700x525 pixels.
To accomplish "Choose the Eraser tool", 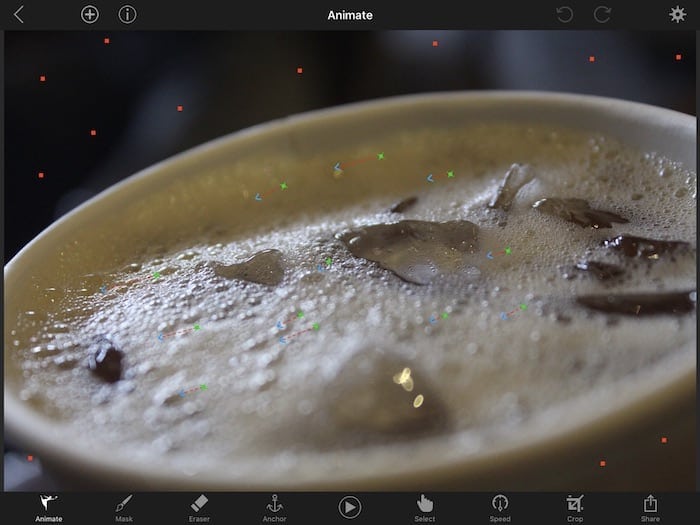I will (x=199, y=507).
